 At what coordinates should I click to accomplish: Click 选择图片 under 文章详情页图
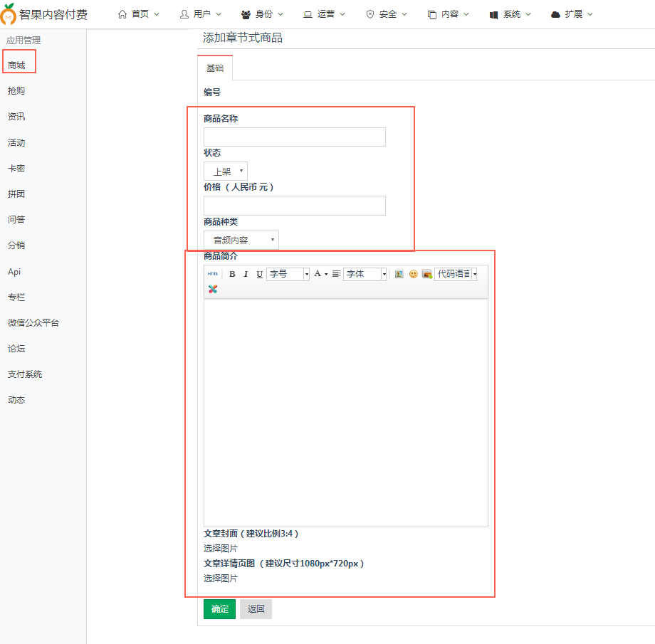(221, 579)
